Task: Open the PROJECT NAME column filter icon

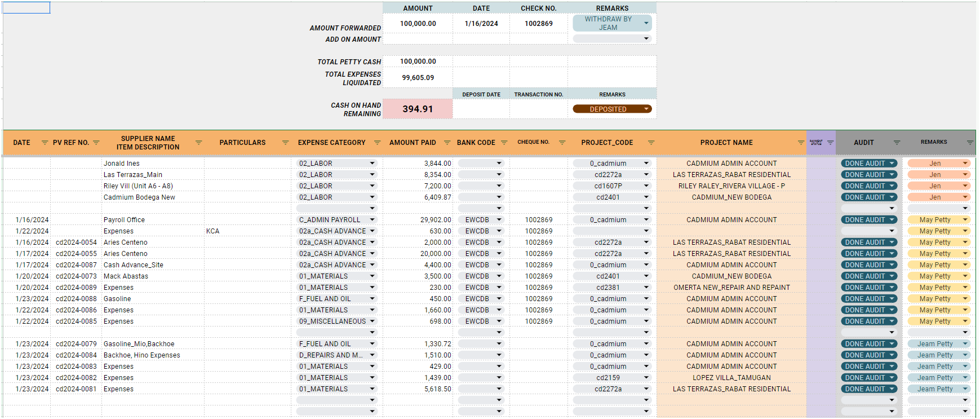Action: (801, 143)
